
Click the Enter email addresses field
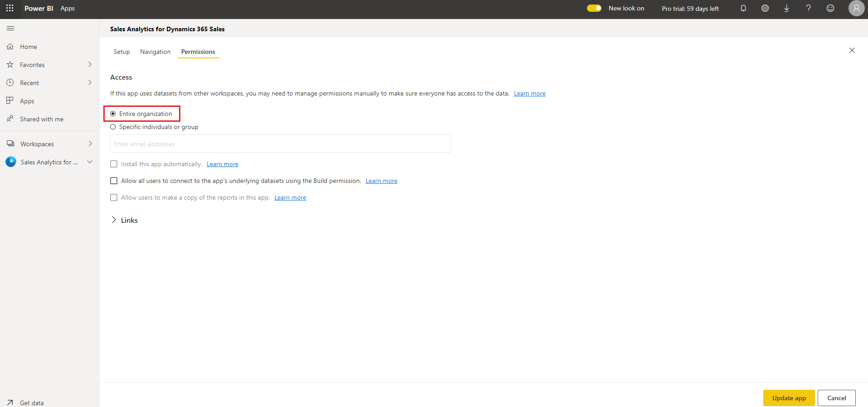point(281,144)
